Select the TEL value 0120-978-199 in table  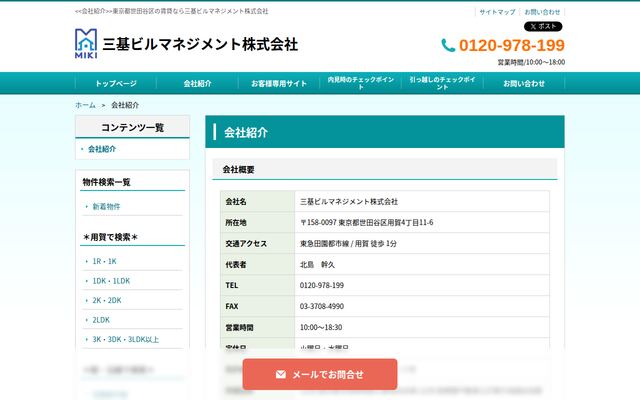322,285
